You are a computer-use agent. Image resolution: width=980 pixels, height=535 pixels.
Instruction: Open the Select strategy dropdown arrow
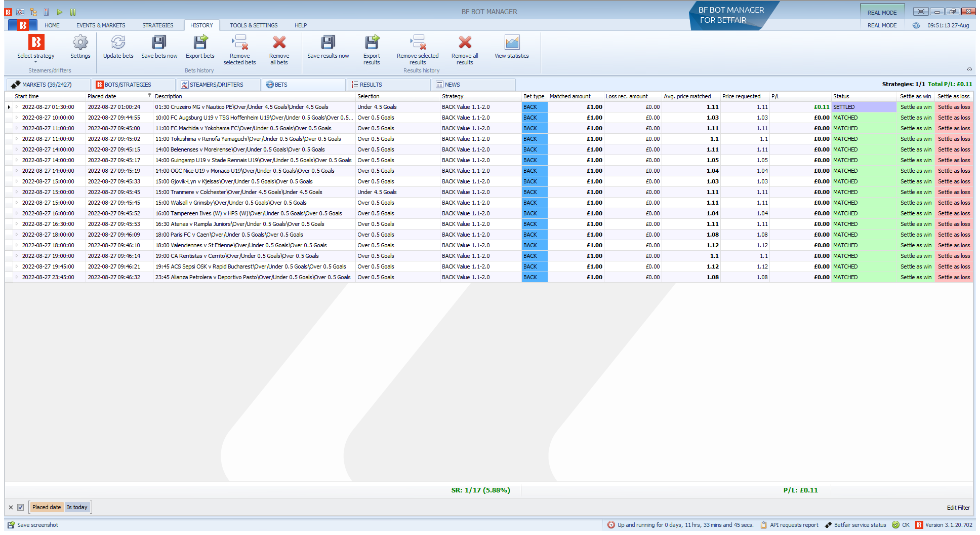[x=36, y=62]
